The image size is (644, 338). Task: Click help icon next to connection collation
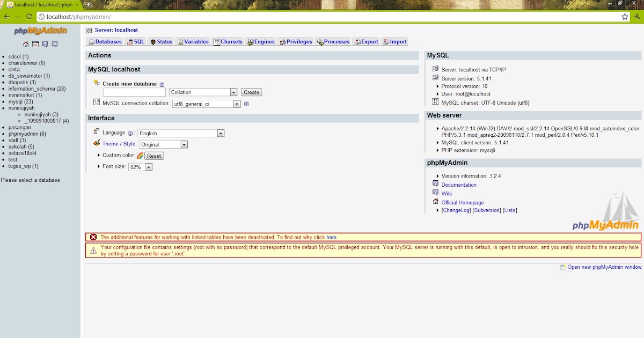(x=247, y=104)
